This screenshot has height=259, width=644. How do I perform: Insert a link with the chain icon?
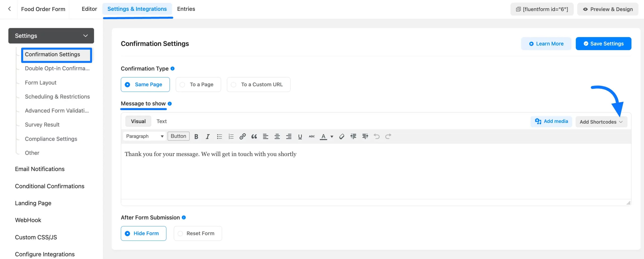pyautogui.click(x=242, y=136)
